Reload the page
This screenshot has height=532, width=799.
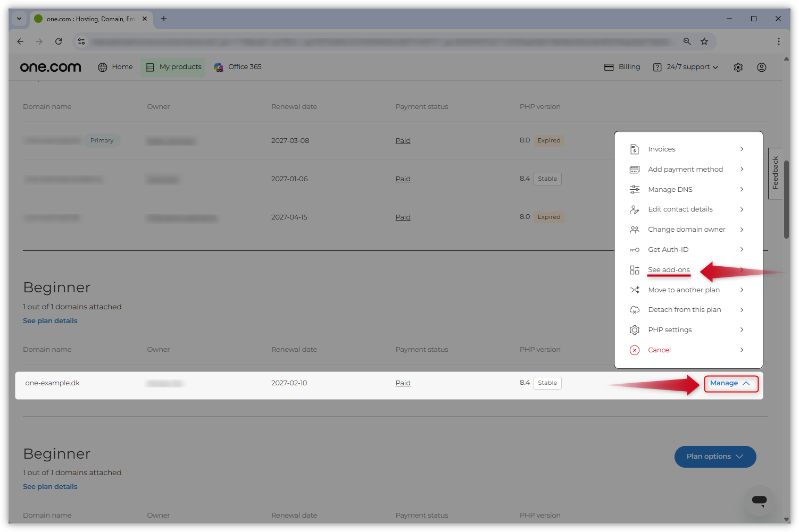(x=59, y=41)
